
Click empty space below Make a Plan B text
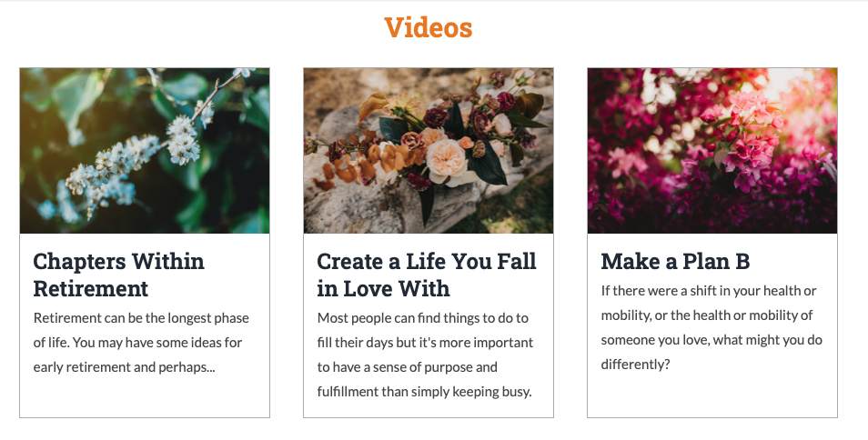pos(712,395)
